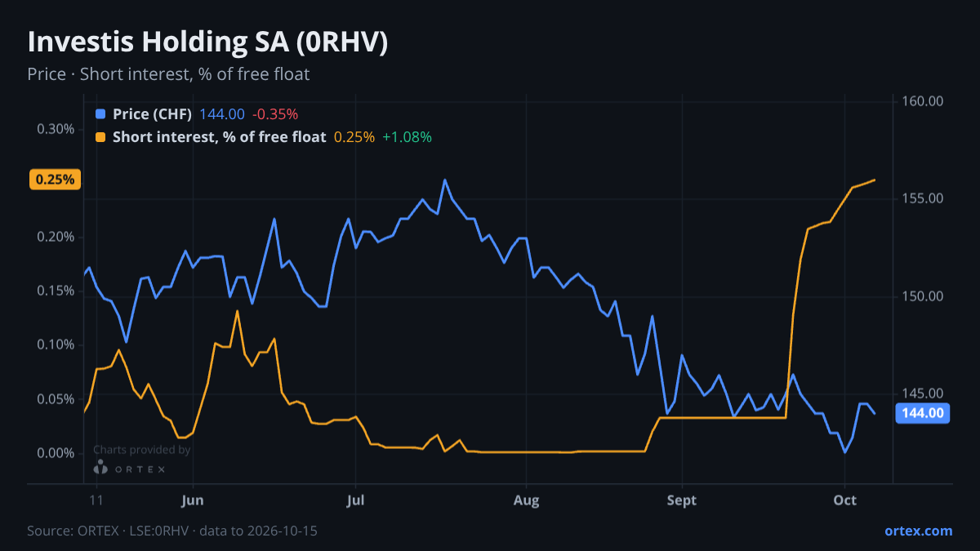Click the Oct date axis label
The width and height of the screenshot is (980, 551).
[x=844, y=500]
